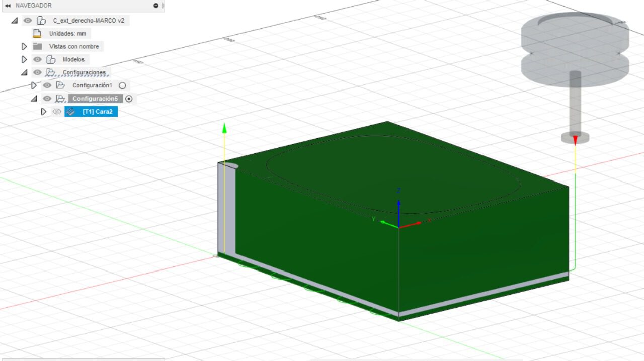Toggle visibility of Configuraciones
This screenshot has width=644, height=361.
[37, 72]
